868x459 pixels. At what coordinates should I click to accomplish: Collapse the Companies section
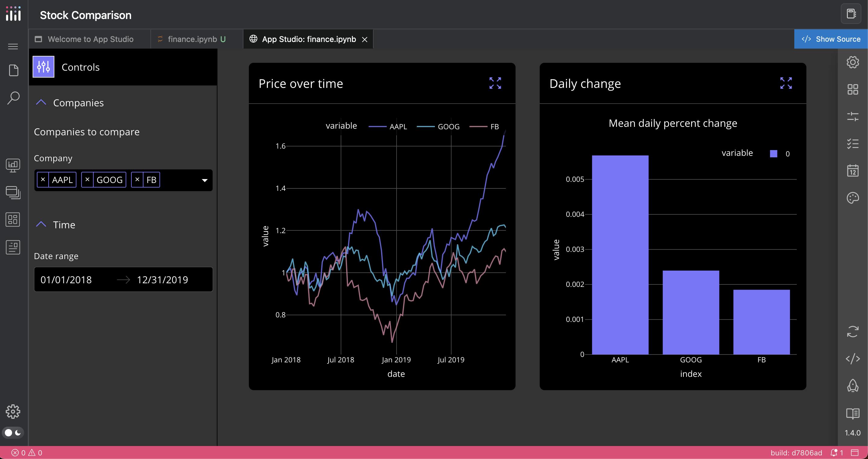point(41,103)
